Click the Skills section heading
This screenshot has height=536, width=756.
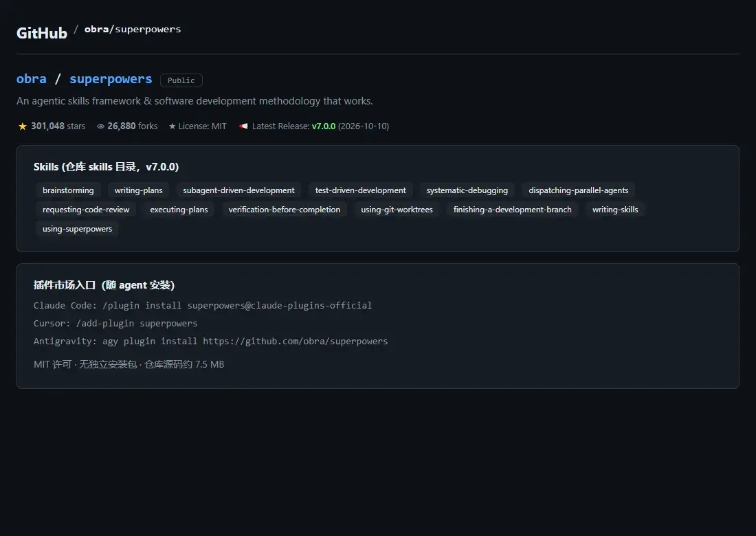pos(106,167)
